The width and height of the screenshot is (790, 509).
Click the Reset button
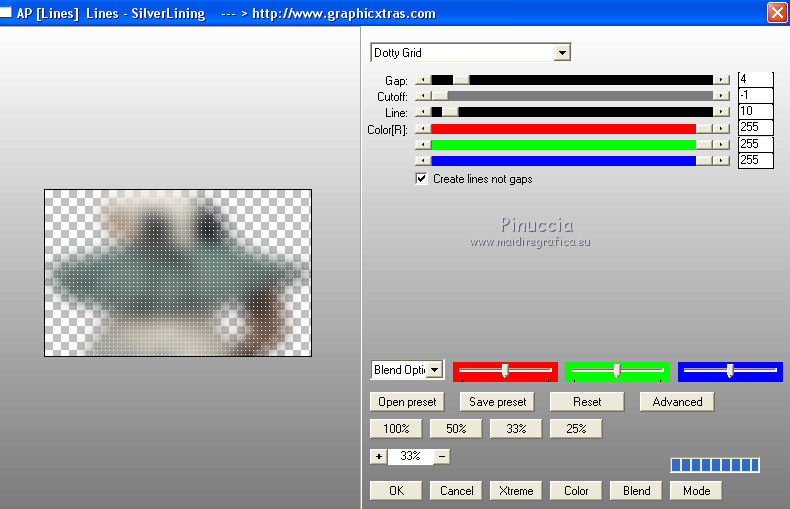click(x=587, y=402)
